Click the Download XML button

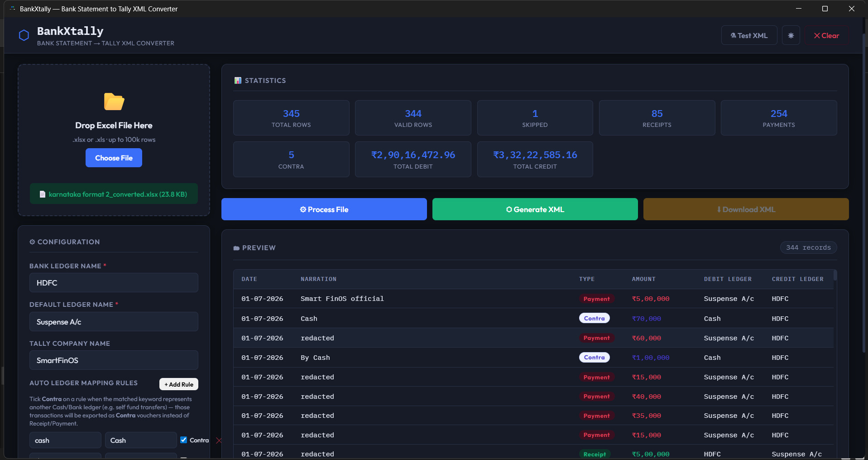(x=746, y=209)
